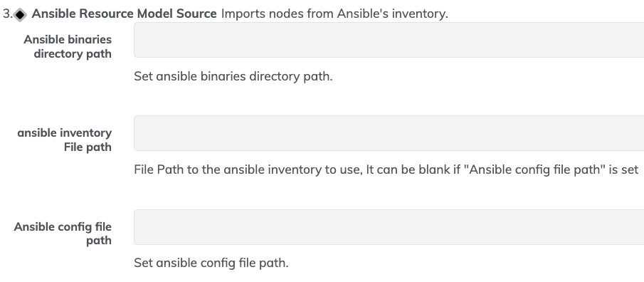Click the Ansible binaries directory path input field
The width and height of the screenshot is (644, 282).
point(389,40)
